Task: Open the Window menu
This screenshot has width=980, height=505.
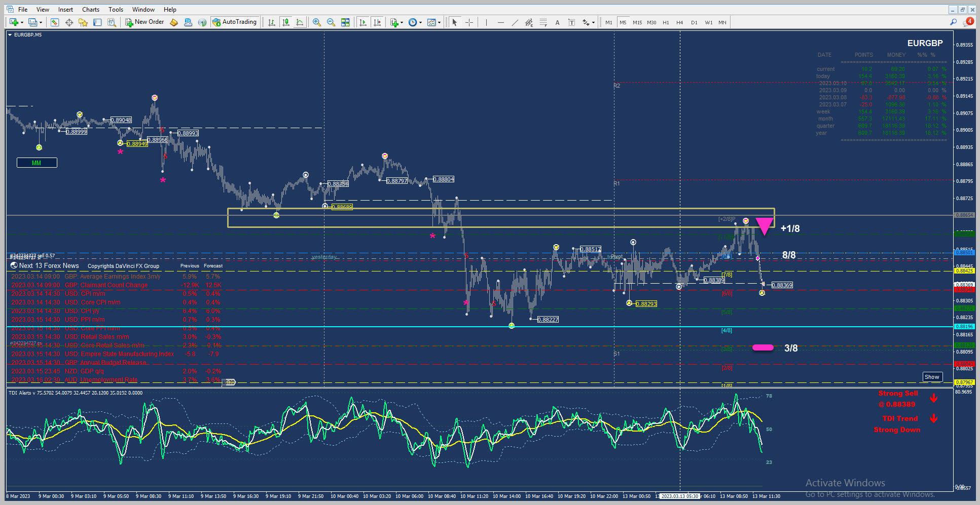Action: [x=143, y=10]
